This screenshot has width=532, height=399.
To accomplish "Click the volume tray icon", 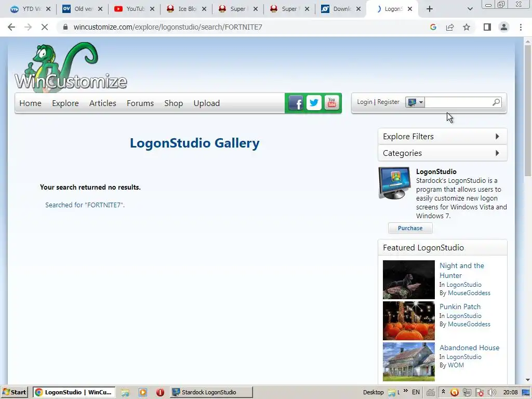I will click(492, 393).
